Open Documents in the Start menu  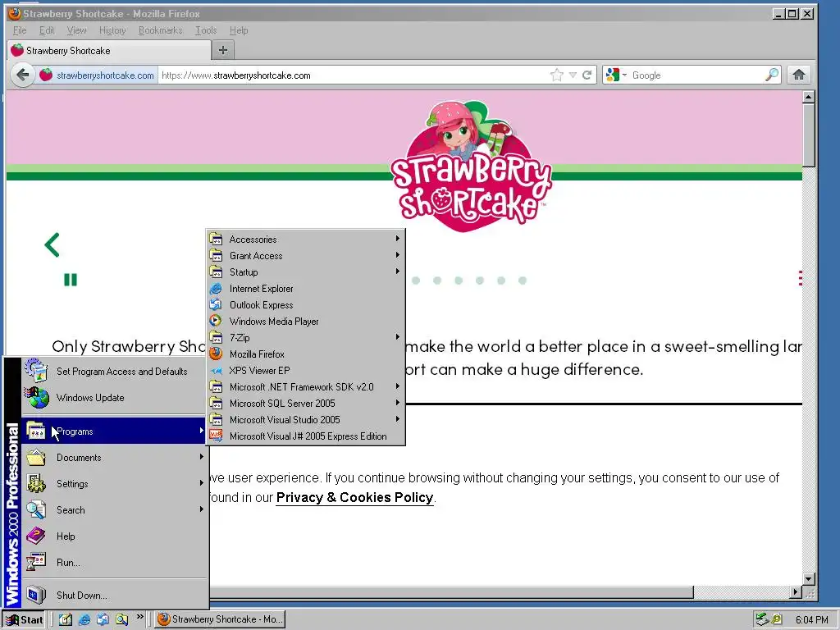[x=114, y=458]
